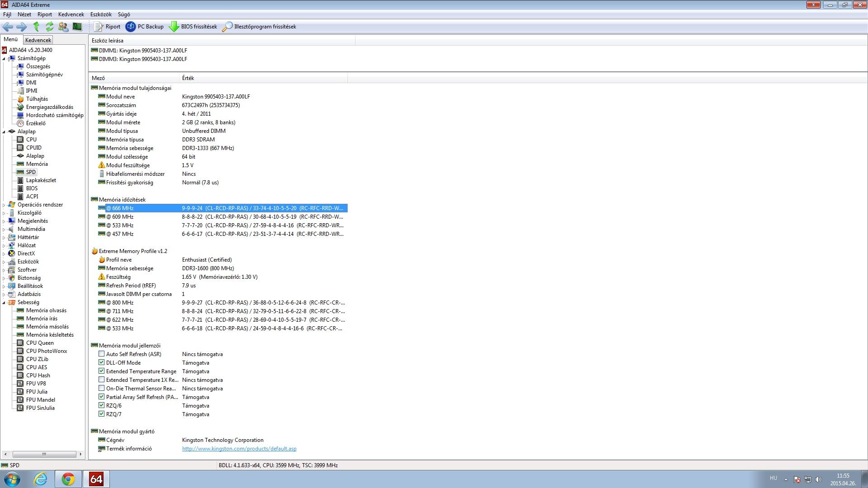Open the Nézet menu
Image resolution: width=868 pixels, height=488 pixels.
pyautogui.click(x=24, y=14)
